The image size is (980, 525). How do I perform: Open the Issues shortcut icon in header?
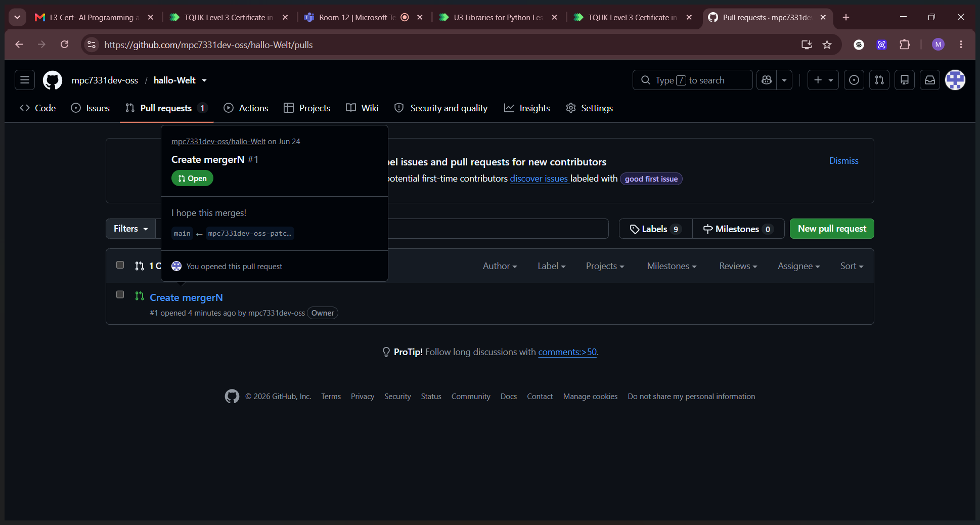(x=854, y=80)
